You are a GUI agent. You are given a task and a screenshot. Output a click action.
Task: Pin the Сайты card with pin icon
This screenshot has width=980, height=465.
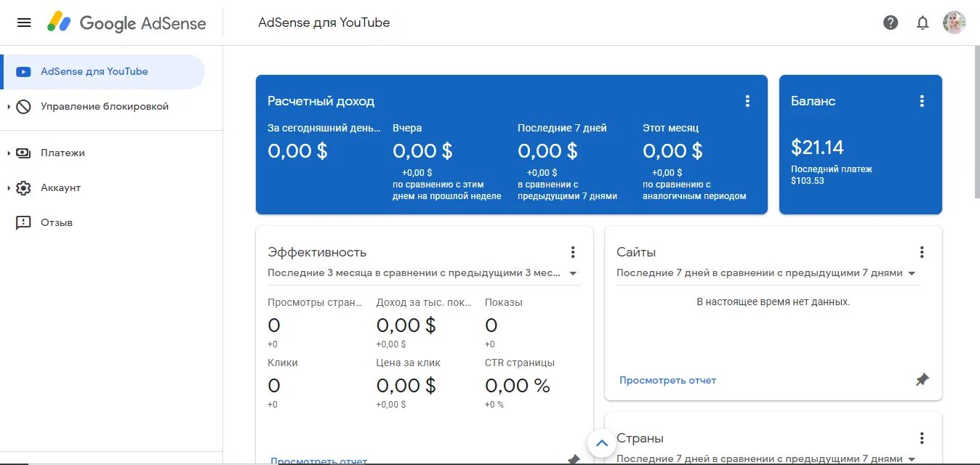click(922, 380)
